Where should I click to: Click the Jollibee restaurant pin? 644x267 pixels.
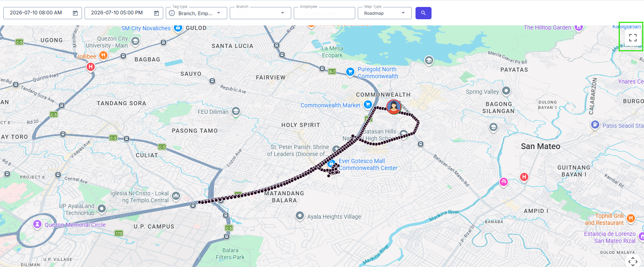click(103, 55)
